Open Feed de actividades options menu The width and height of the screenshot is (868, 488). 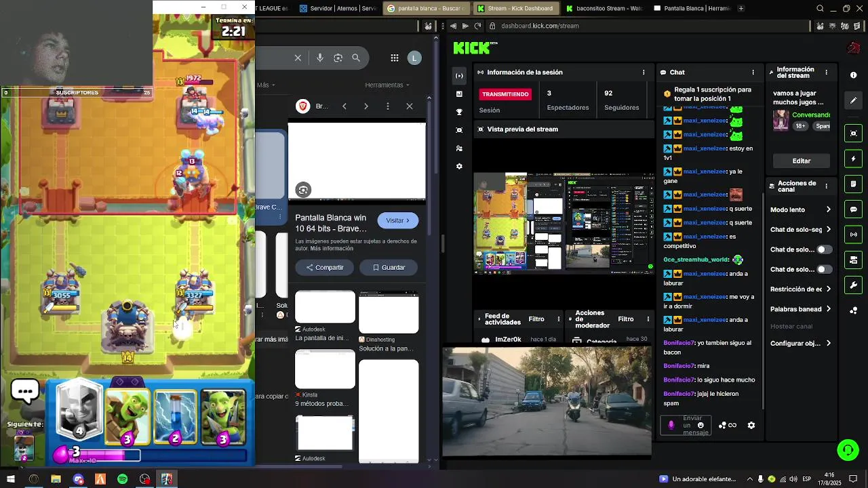coord(559,319)
